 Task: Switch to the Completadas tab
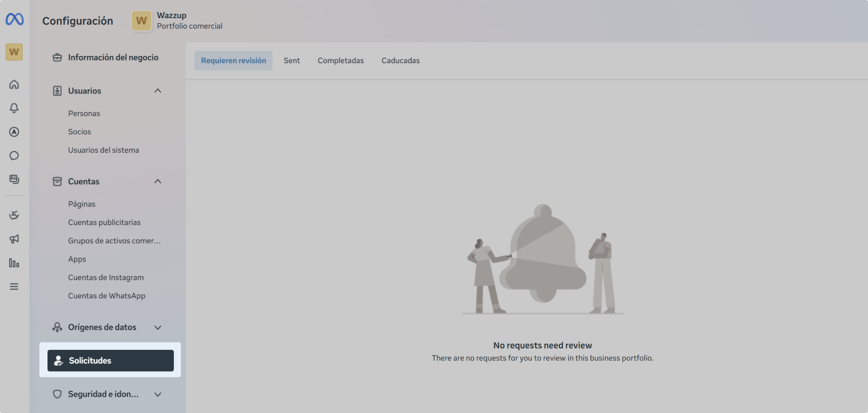[x=341, y=61]
